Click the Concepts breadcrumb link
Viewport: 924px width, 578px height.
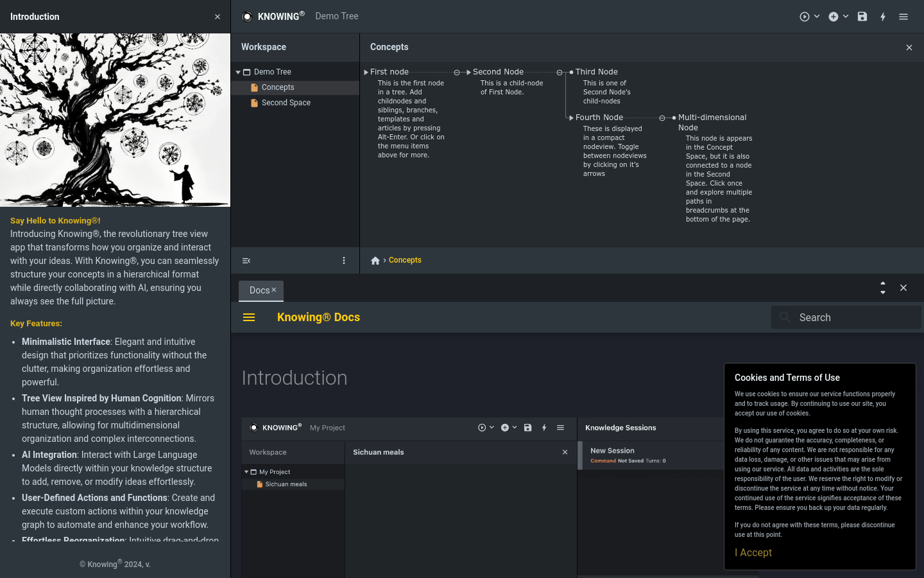click(x=405, y=260)
